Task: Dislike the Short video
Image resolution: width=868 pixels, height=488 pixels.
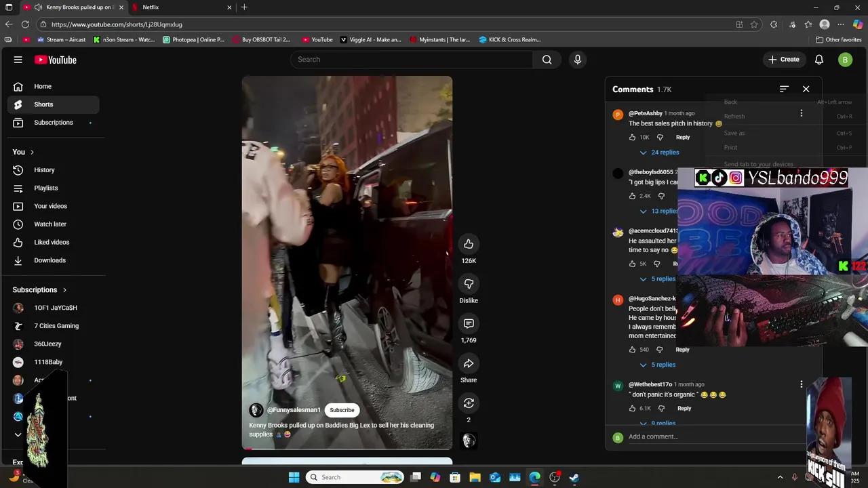Action: pyautogui.click(x=469, y=284)
